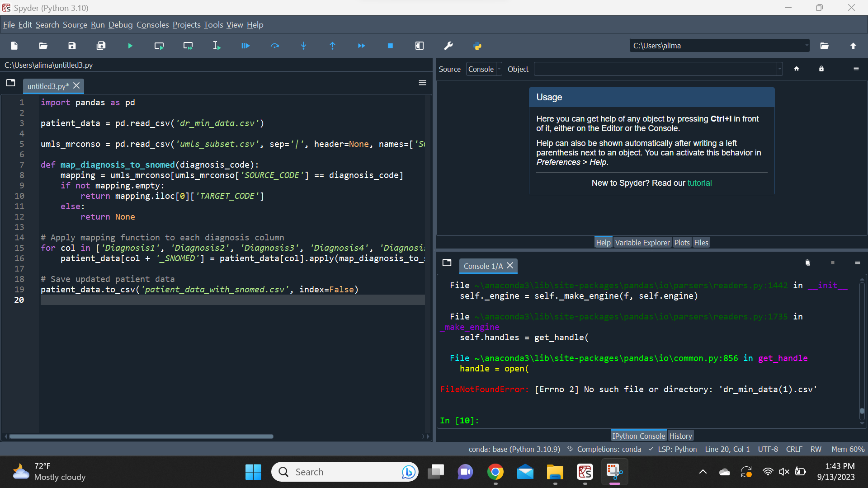Expand the working directory path dropdown
This screenshot has width=868, height=488.
(807, 46)
